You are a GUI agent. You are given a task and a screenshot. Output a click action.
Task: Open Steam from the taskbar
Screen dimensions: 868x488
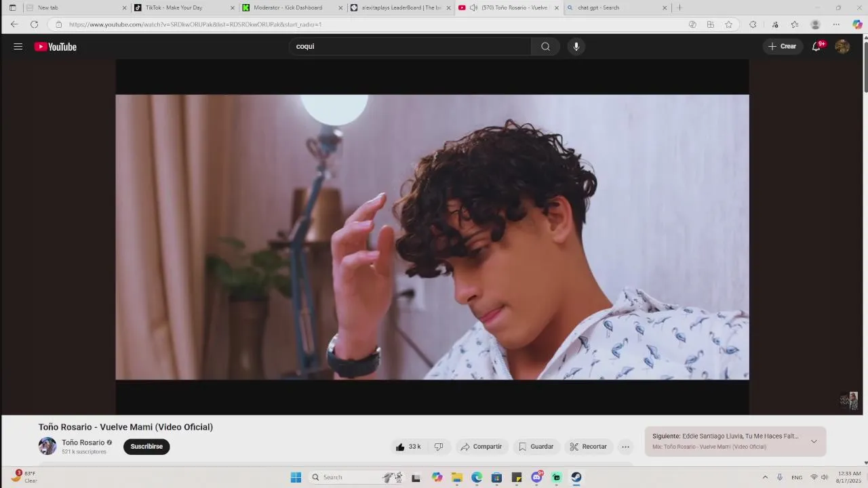tap(576, 477)
